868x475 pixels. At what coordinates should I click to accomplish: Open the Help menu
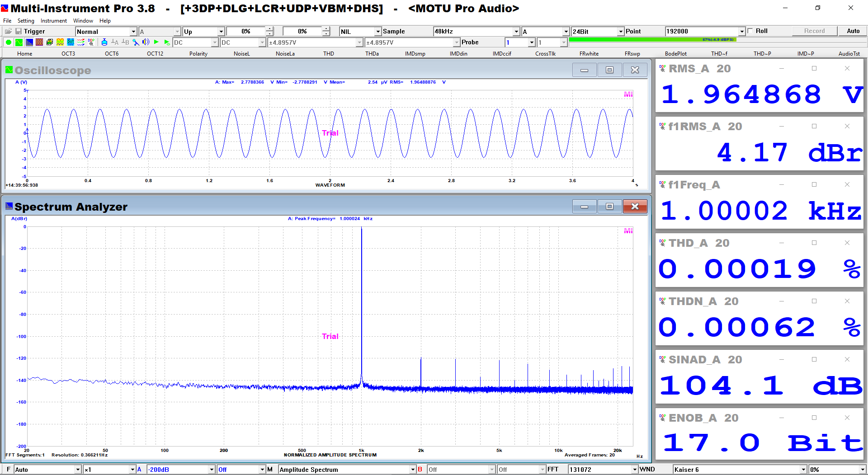(105, 20)
